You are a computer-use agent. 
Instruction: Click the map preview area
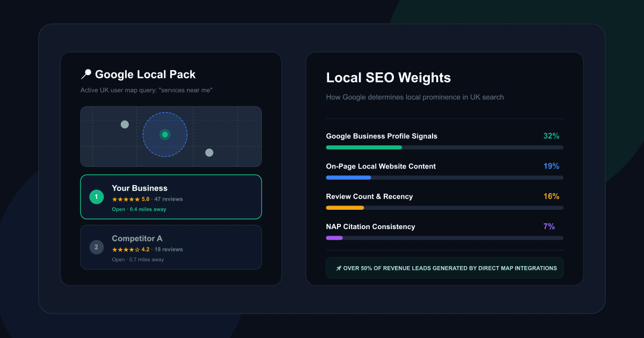click(x=171, y=136)
